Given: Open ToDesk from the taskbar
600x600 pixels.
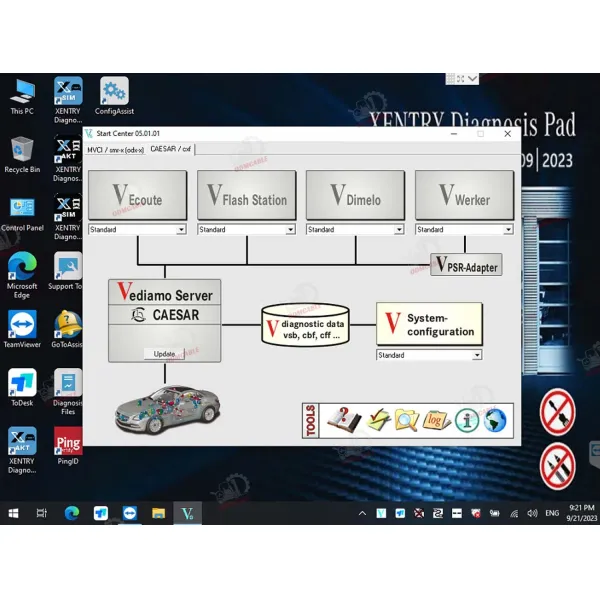Looking at the screenshot, I should click(x=101, y=513).
